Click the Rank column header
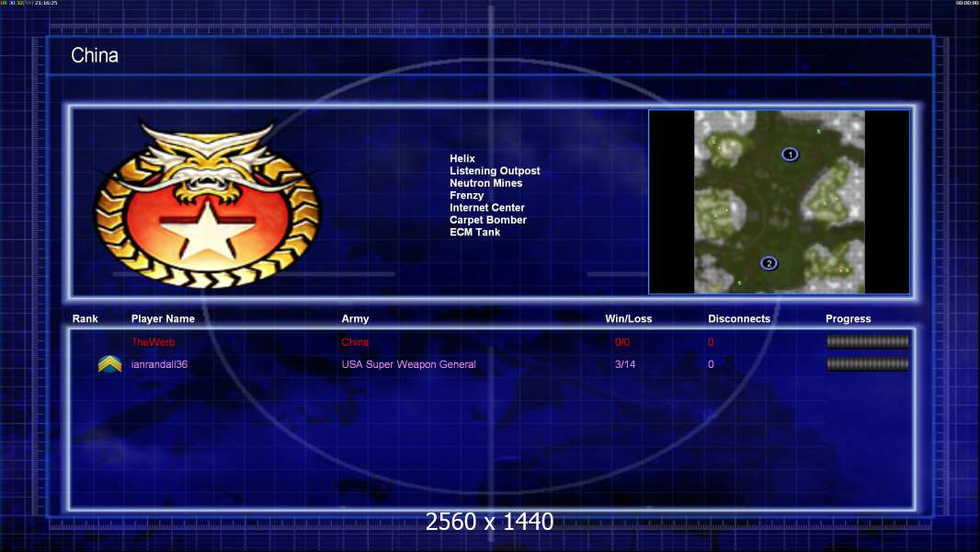 (x=85, y=319)
